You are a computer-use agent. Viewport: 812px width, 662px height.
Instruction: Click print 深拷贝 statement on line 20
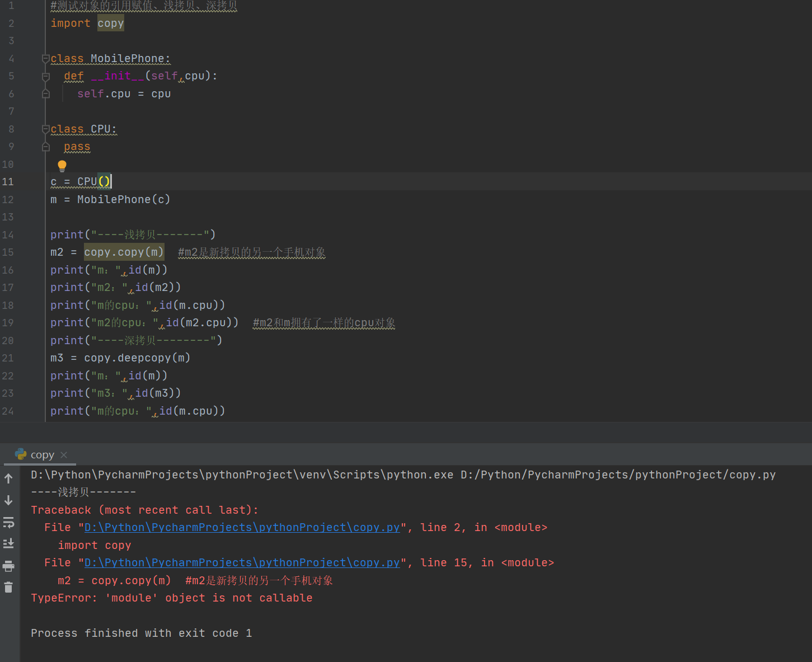pyautogui.click(x=137, y=341)
